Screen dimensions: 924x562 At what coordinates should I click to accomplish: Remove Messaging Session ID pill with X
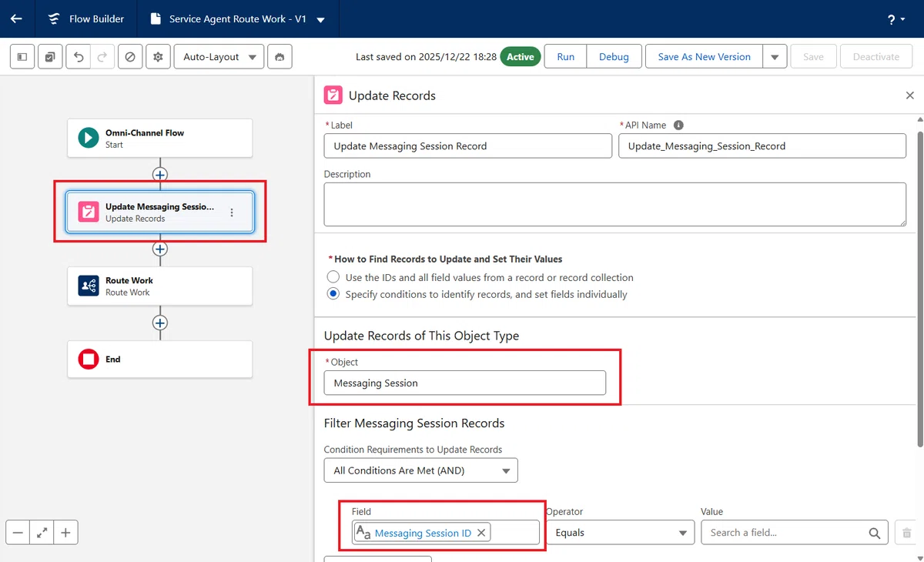pos(481,533)
